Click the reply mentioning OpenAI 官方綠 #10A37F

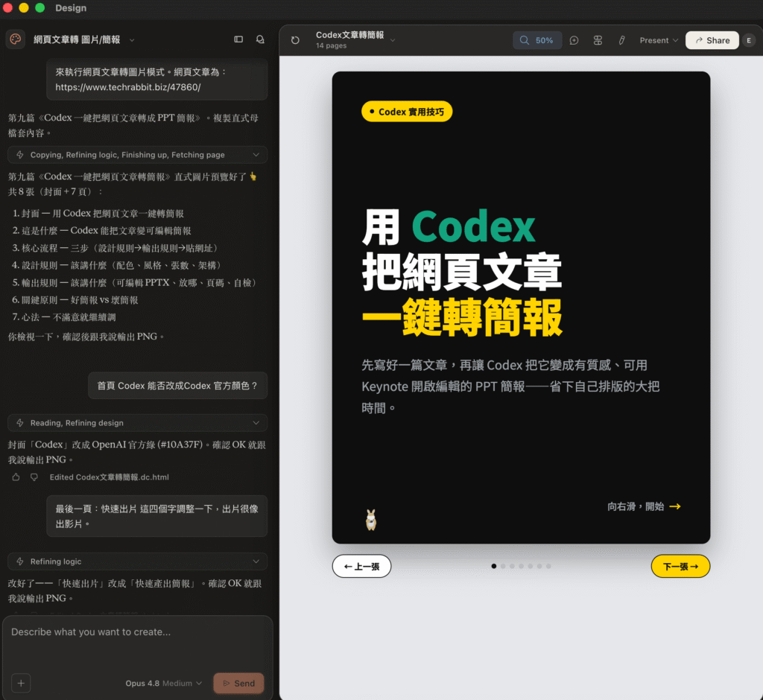pos(137,452)
